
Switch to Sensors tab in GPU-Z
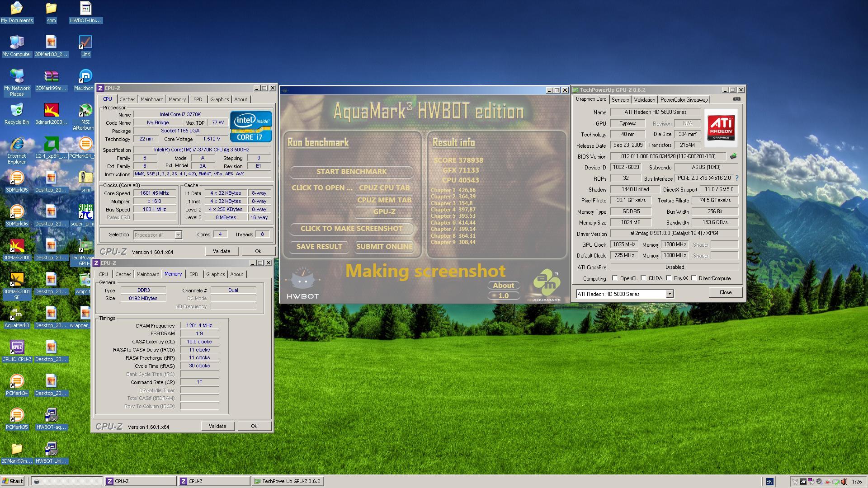[620, 100]
